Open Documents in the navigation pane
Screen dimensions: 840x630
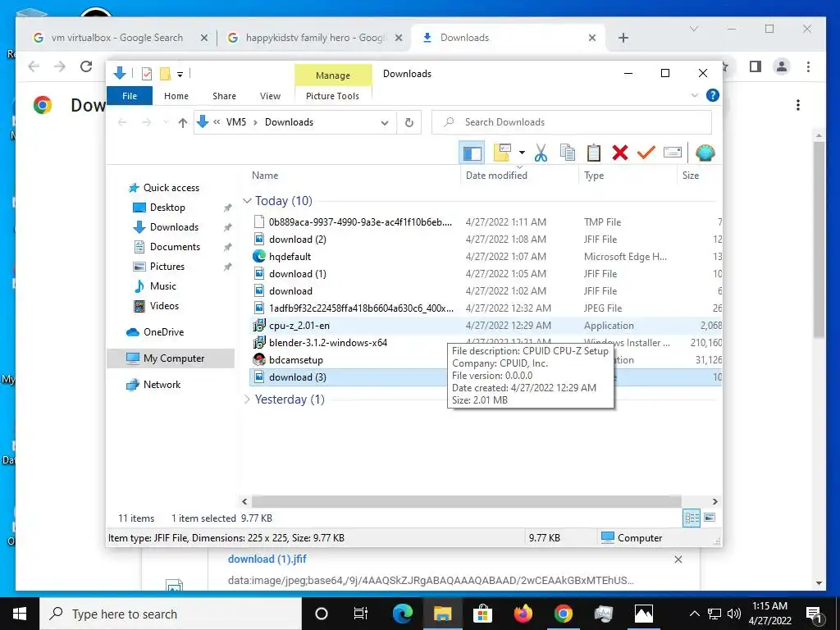point(175,246)
